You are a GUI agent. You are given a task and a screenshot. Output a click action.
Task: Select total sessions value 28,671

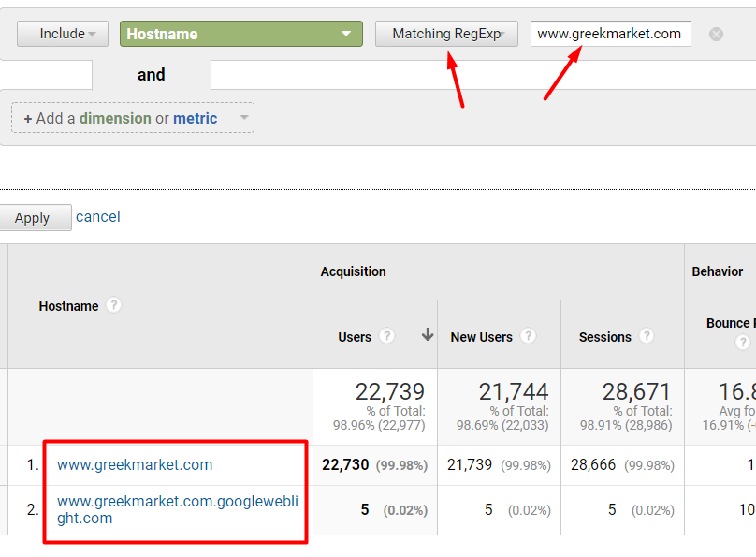point(637,391)
